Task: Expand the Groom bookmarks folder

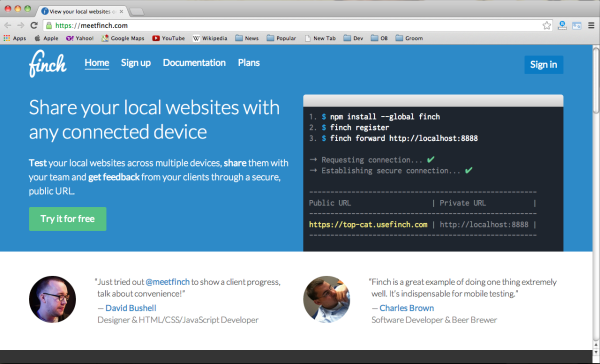Action: click(409, 38)
